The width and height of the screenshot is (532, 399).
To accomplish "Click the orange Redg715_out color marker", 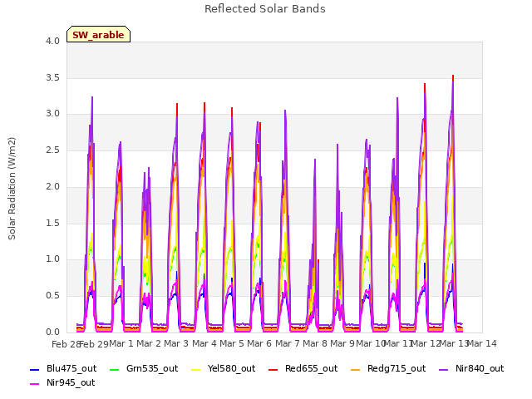I will 356,369.
